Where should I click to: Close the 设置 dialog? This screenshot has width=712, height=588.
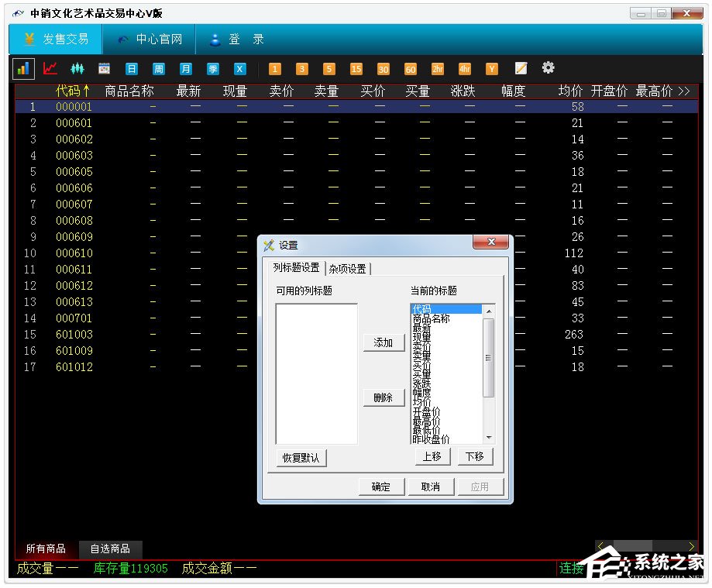click(490, 242)
